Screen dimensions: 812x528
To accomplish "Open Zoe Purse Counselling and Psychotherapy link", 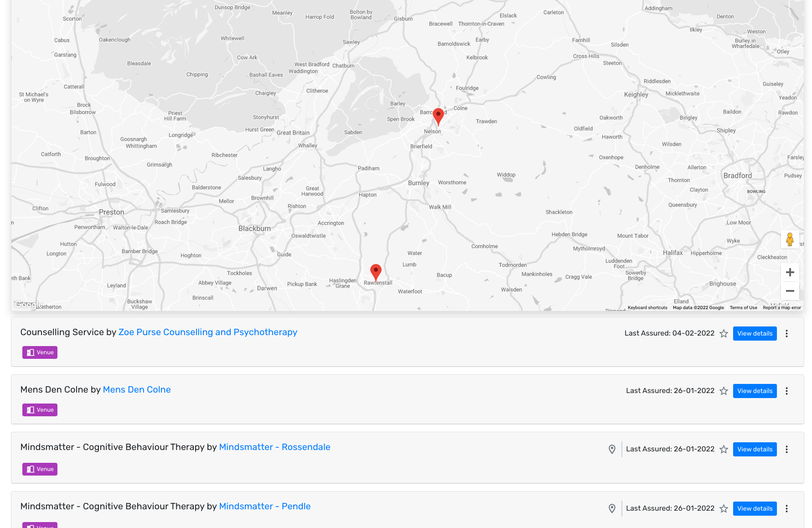I will (x=208, y=332).
